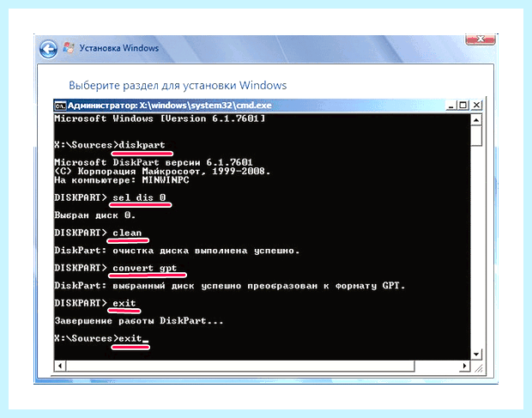Click the horizontal scrollbar thumb in console

coord(240,367)
